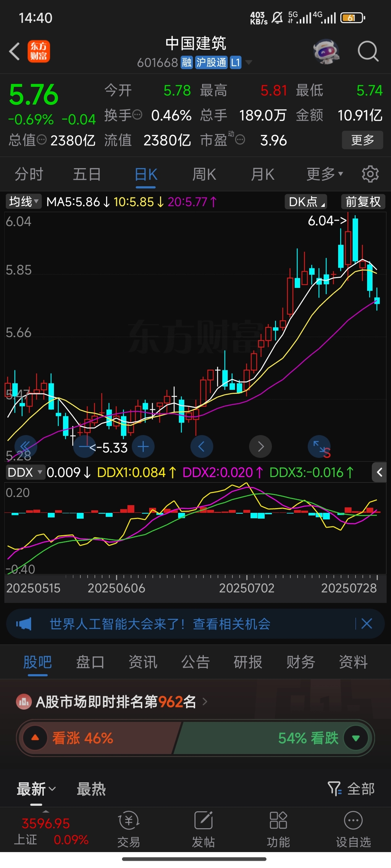This screenshot has height=868, width=391.
Task: Open the DK点 dropdown
Action: [x=306, y=201]
